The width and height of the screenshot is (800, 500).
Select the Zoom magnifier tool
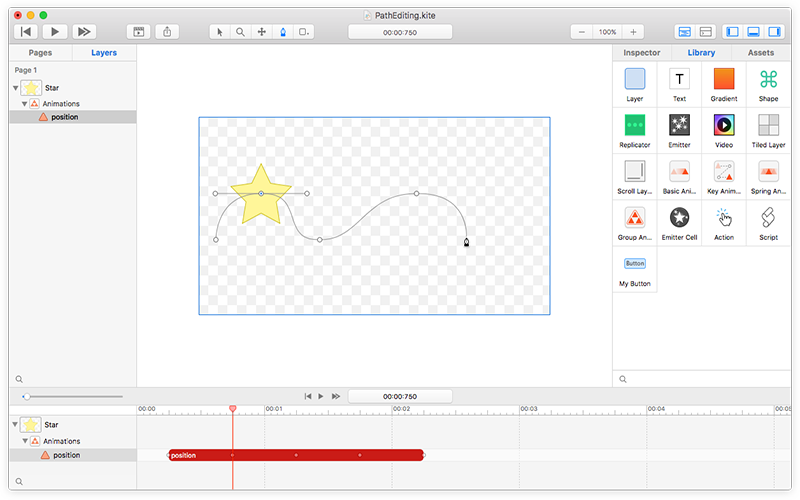240,32
